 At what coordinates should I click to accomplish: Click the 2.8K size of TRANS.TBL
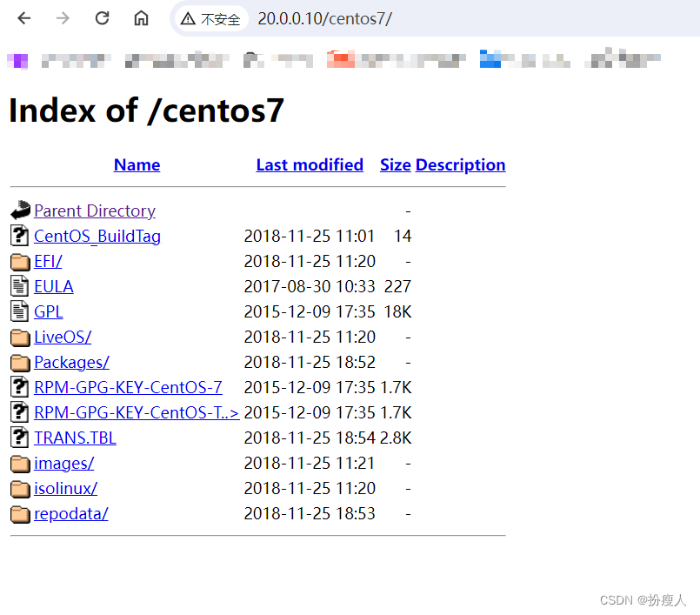coord(396,438)
